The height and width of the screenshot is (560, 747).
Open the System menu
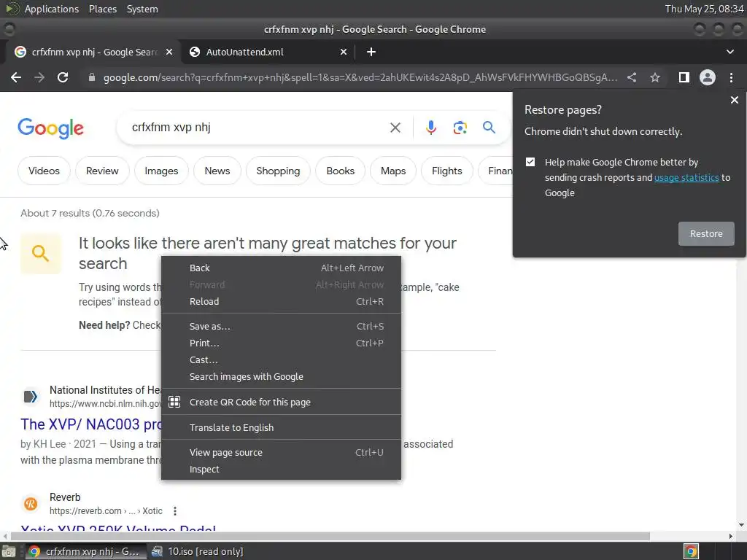(142, 9)
